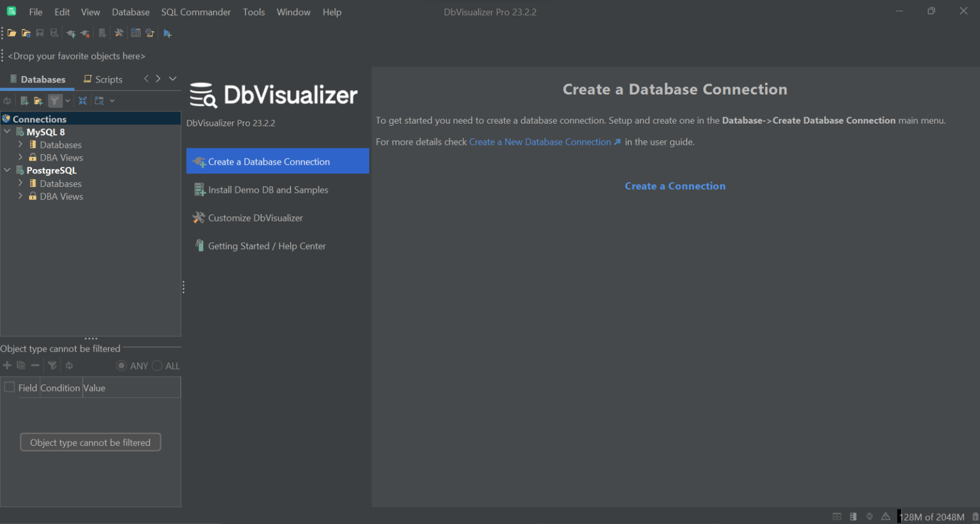The height and width of the screenshot is (524, 980).
Task: Click the warning triangle icon in status bar
Action: [x=886, y=517]
